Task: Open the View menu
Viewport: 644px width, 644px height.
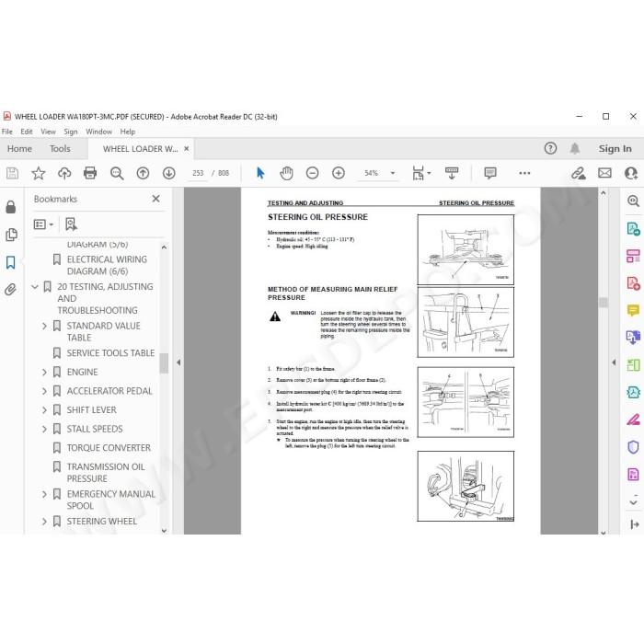Action: [x=48, y=132]
